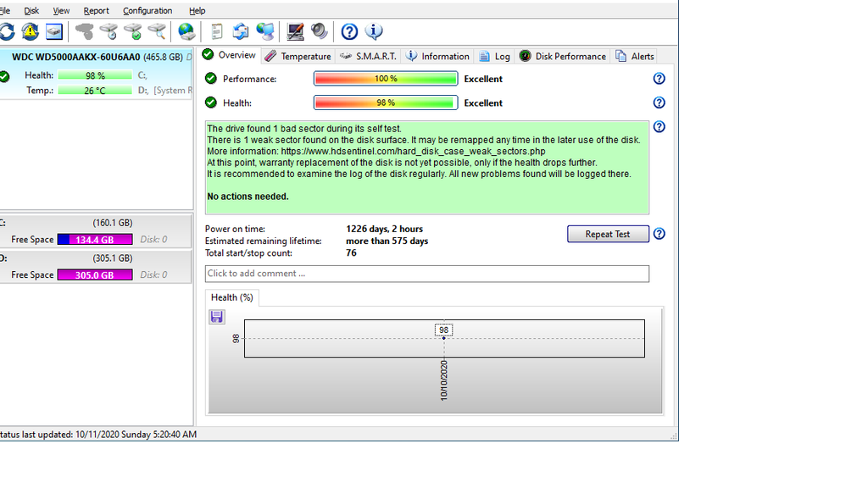Click the Power on time value 1226 days
Screen dimensions: 868x488
(x=384, y=229)
